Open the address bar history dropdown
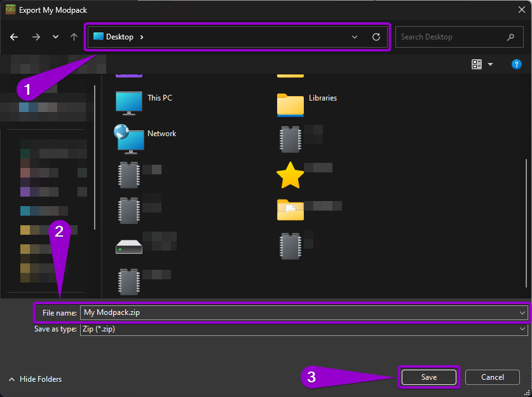This screenshot has width=532, height=397. tap(355, 36)
